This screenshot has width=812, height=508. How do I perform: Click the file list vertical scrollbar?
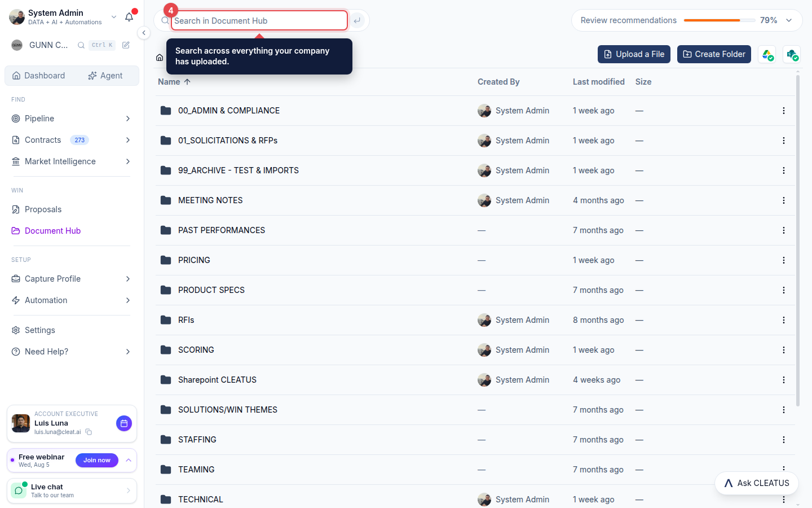point(798,240)
